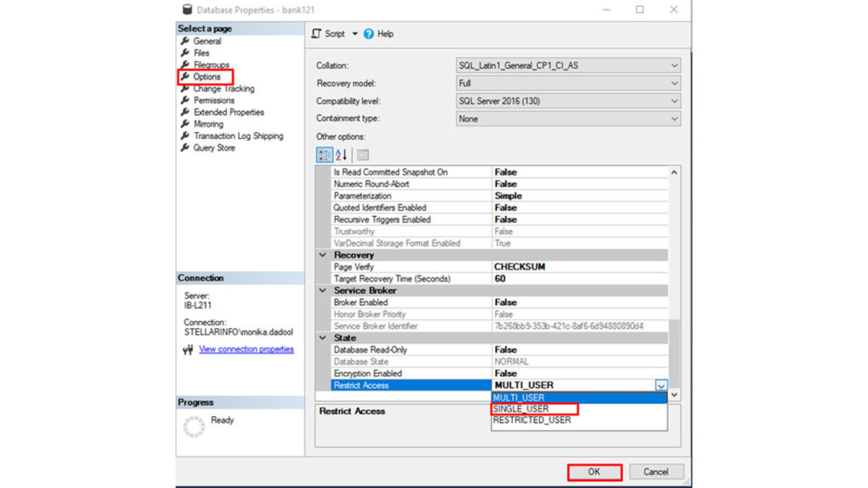Click the connection properties icon
The image size is (868, 488).
pos(188,350)
